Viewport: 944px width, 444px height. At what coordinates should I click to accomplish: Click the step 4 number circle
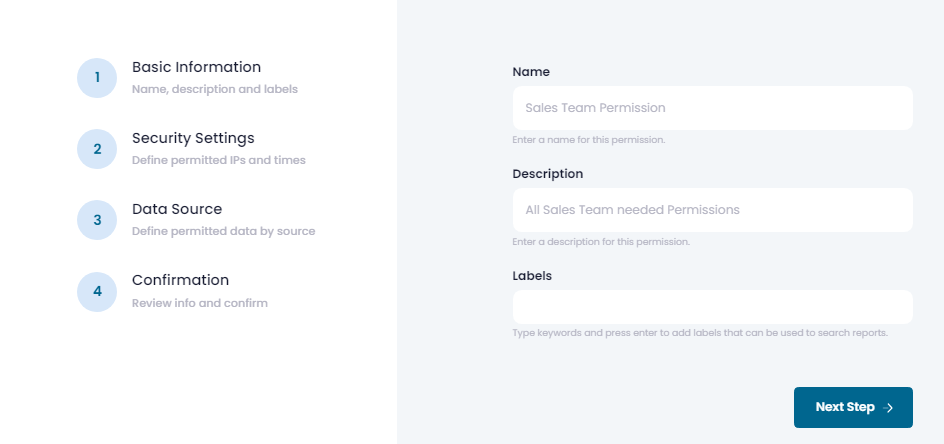pos(97,291)
